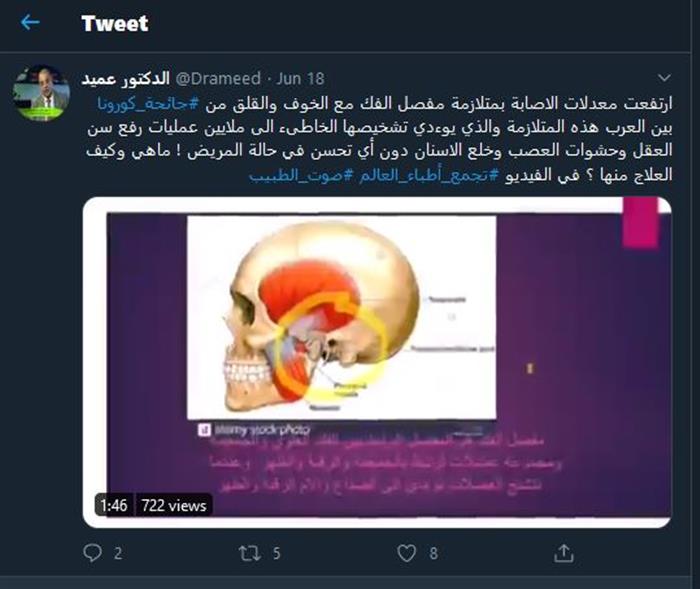
Task: Play the skull anatomy video
Action: click(x=377, y=362)
